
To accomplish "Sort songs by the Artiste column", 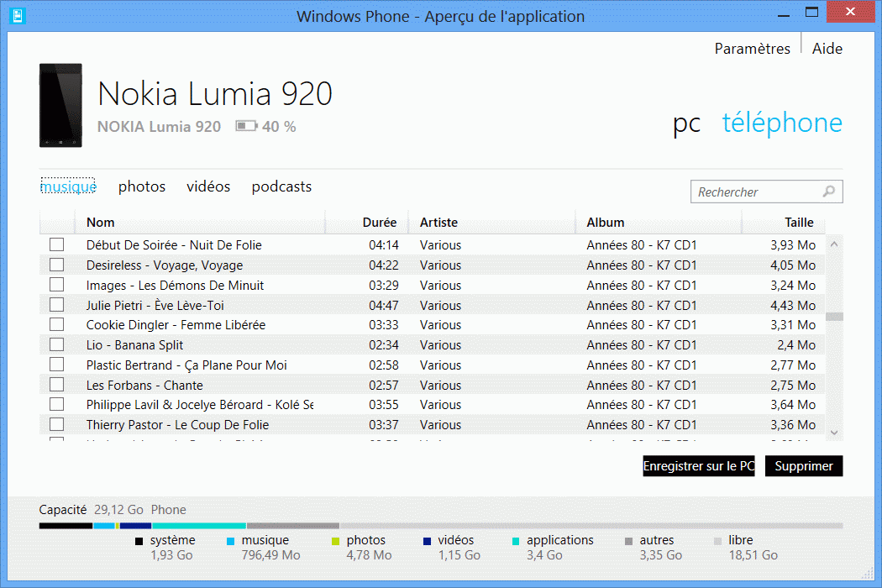I will 492,223.
